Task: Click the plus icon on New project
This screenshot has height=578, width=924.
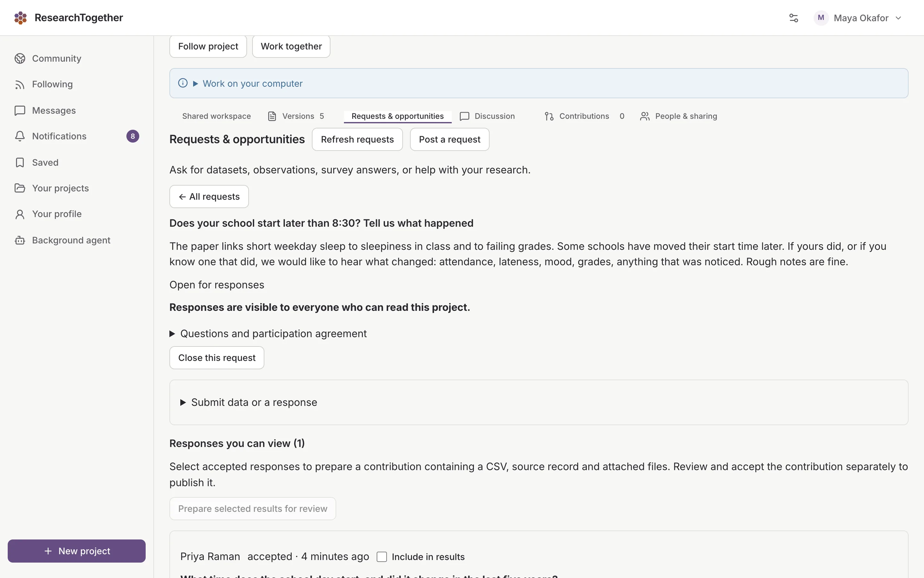Action: click(x=48, y=551)
